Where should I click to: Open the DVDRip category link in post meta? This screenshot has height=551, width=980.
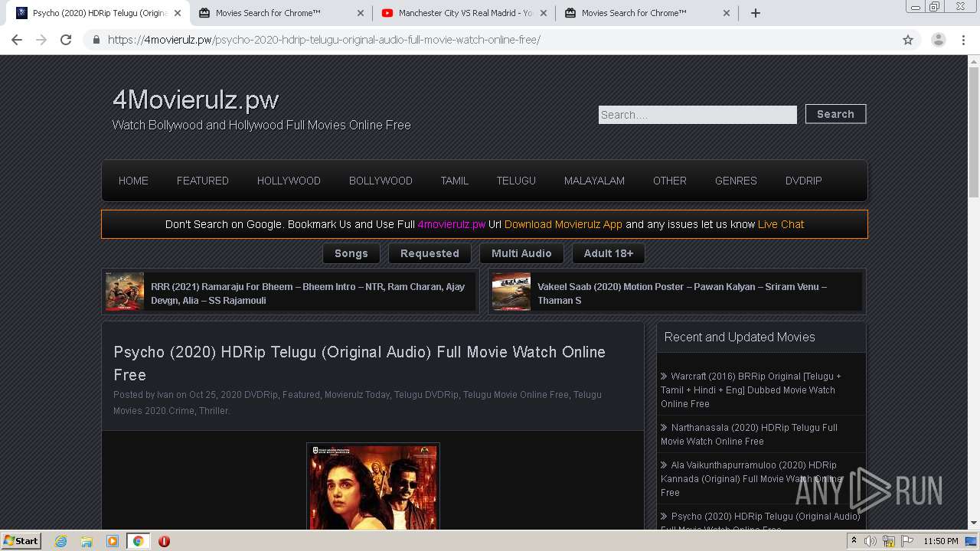coord(261,395)
